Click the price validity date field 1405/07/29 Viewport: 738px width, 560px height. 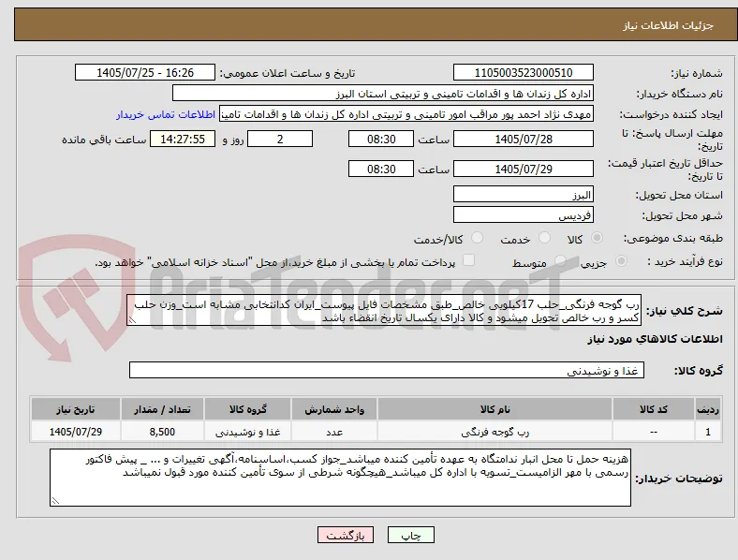(x=523, y=169)
